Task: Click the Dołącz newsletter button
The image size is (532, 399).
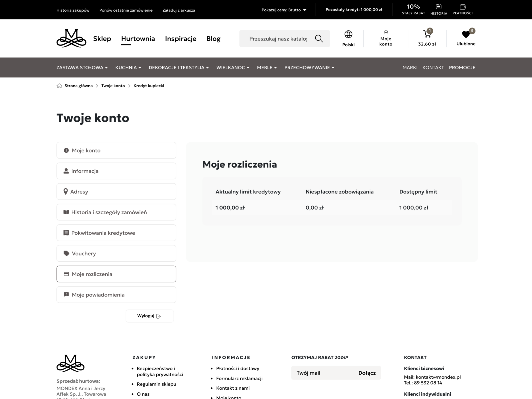Action: click(x=367, y=373)
